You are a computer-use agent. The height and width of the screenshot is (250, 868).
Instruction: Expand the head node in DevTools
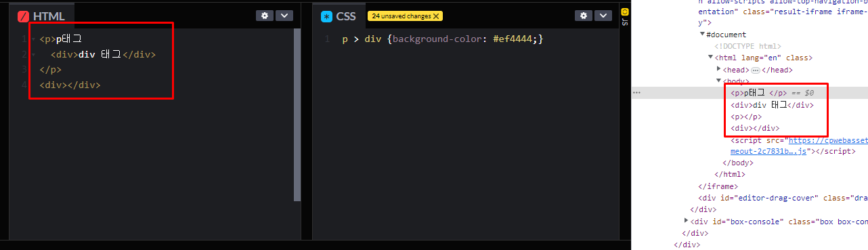(x=719, y=69)
